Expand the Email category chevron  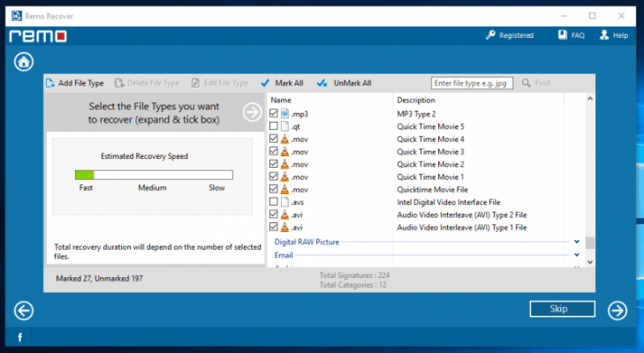pyautogui.click(x=577, y=255)
